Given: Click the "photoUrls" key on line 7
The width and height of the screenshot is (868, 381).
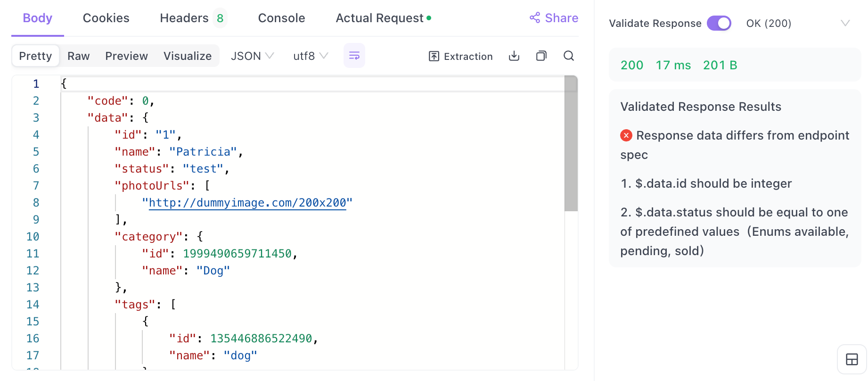Looking at the screenshot, I should click(x=152, y=186).
